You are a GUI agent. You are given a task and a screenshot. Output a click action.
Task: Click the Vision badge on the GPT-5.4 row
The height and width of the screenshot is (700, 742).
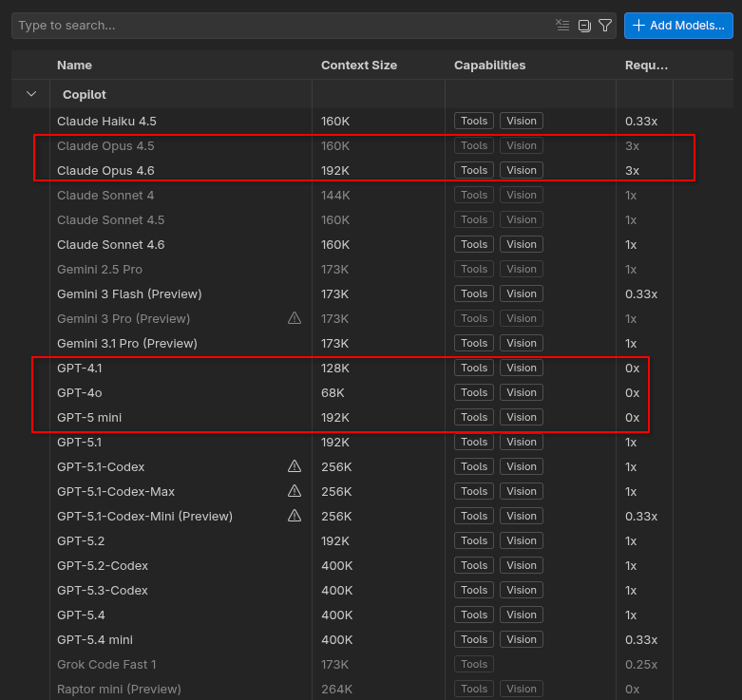pos(521,615)
